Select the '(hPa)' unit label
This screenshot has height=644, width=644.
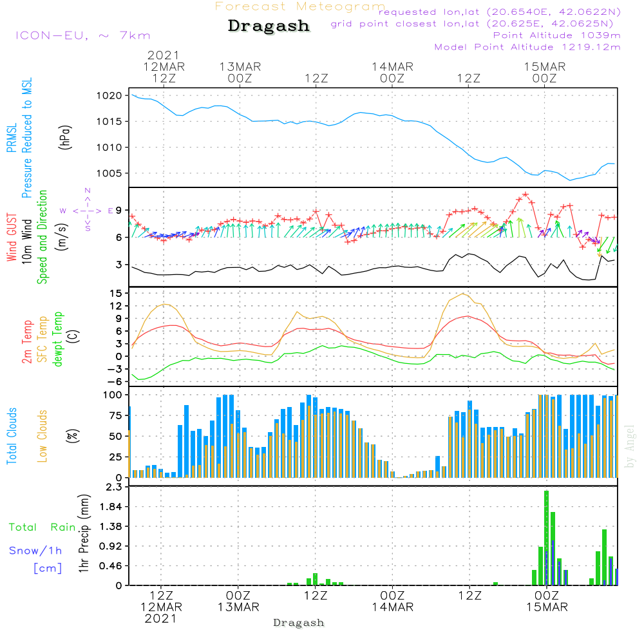[x=65, y=137]
